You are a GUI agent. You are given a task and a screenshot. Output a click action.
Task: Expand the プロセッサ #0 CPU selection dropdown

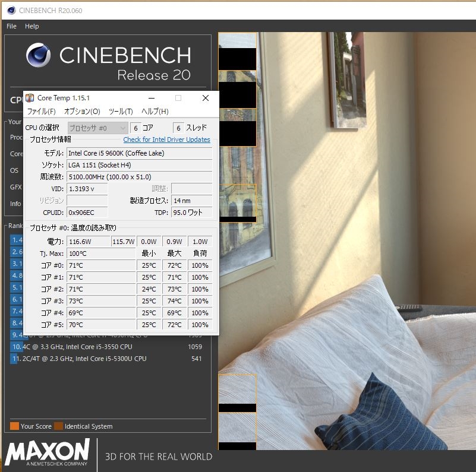[97, 128]
